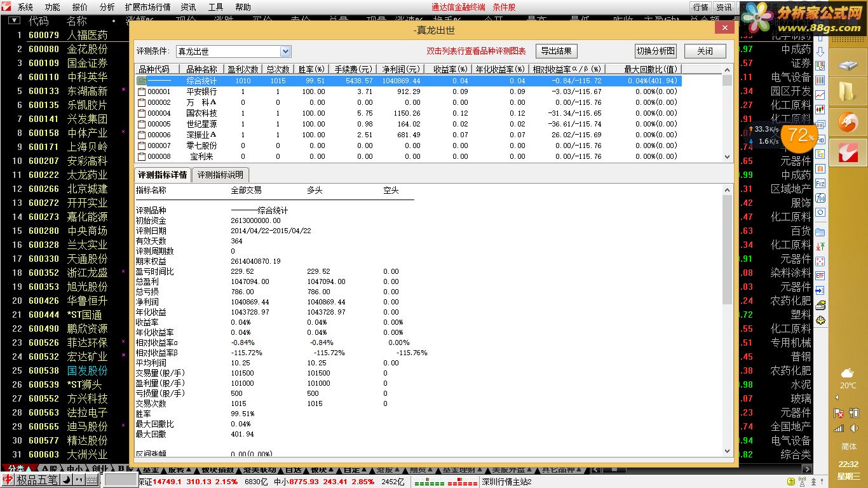Viewport: 868px width, 488px height.
Task: Select the 评测指标详情 tab
Action: tap(163, 175)
